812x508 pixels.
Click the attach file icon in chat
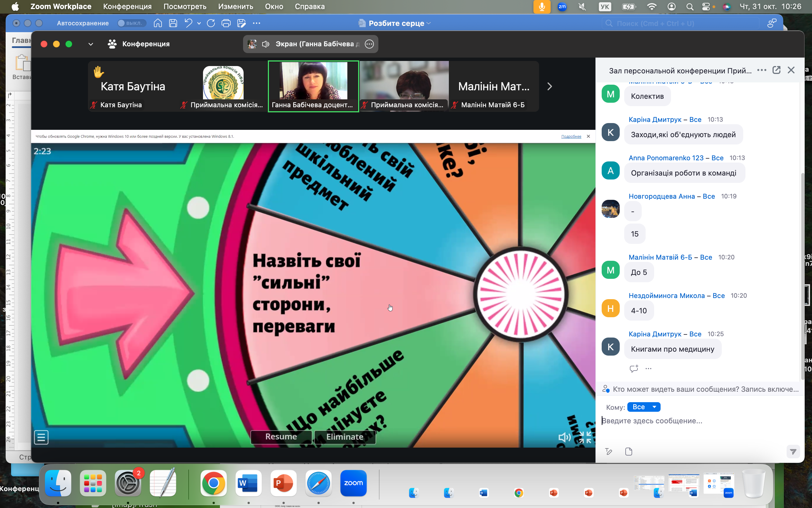(x=629, y=452)
